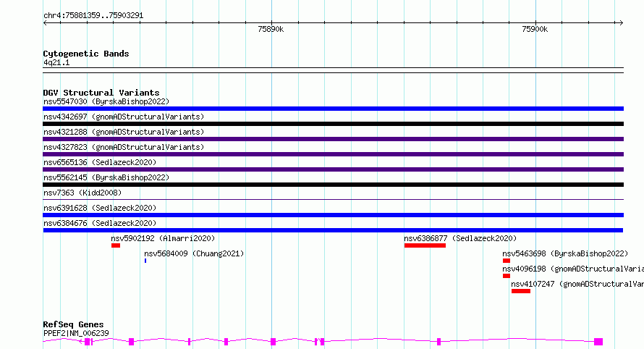
Task: Click the 75890k ruler tick label
Action: pos(271,29)
